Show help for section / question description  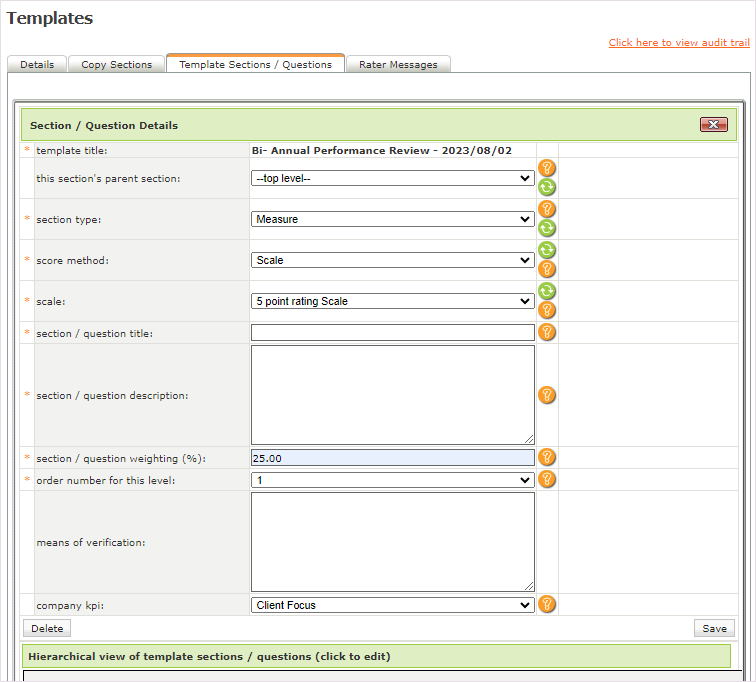click(547, 395)
